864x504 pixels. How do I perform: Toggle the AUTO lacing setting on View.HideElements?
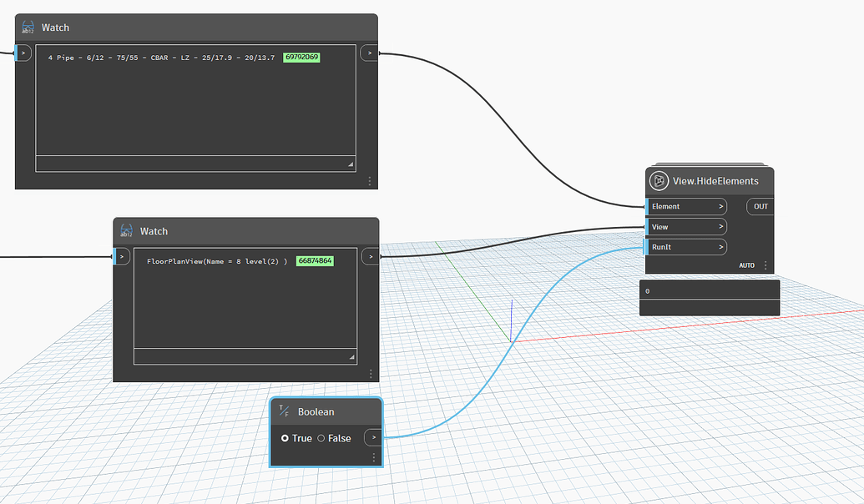746,265
